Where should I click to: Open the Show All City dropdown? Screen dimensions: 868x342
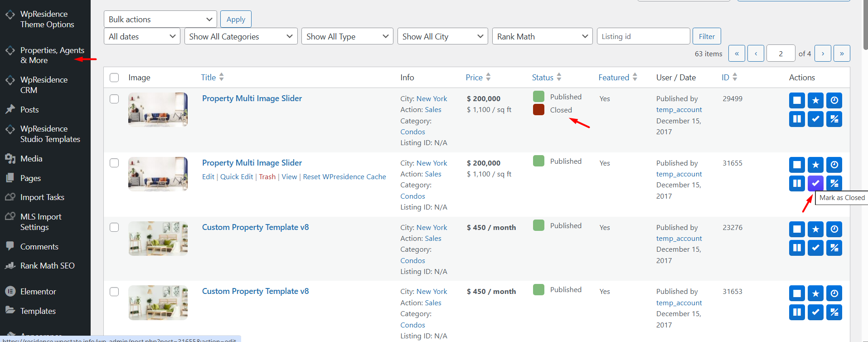442,37
